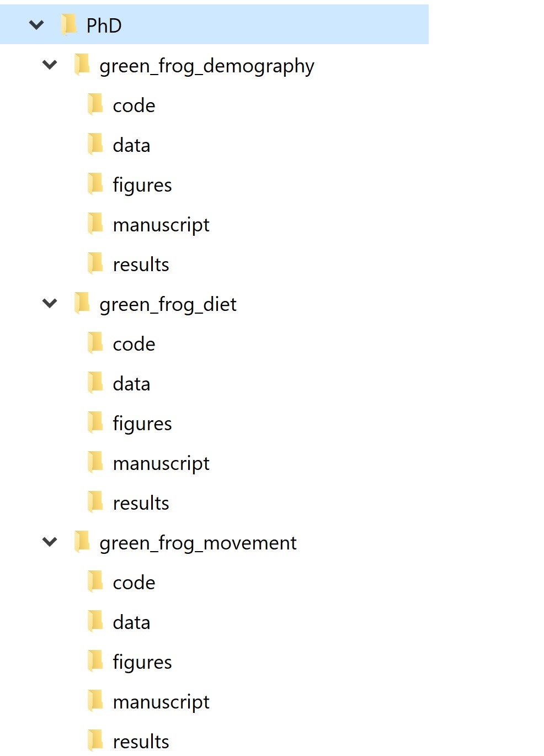Click the manuscript folder icon under green_frog_demography
The width and height of the screenshot is (544, 756).
coord(95,223)
